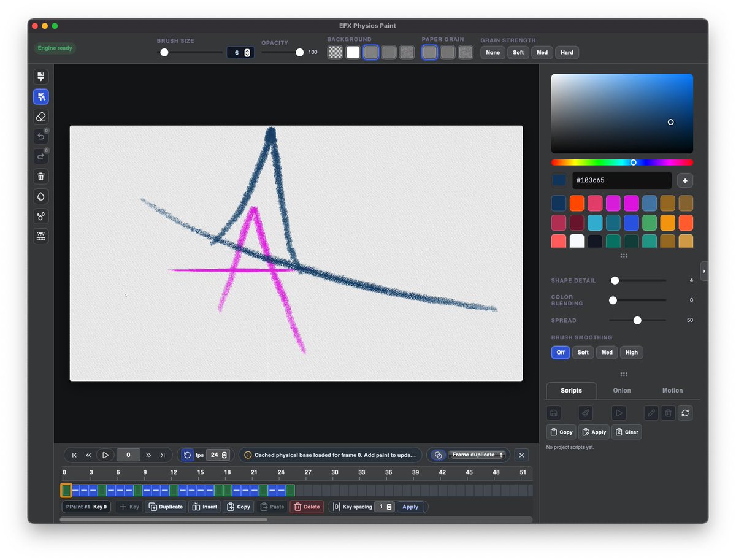Click the trash icon in left toolbar
The height and width of the screenshot is (560, 736).
(x=41, y=177)
